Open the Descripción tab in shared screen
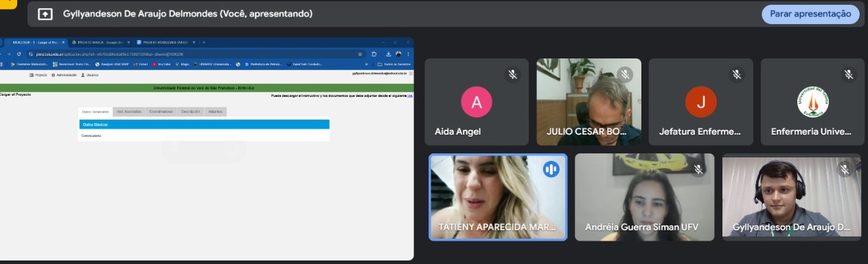Viewport: 868px width, 264px height. [191, 111]
